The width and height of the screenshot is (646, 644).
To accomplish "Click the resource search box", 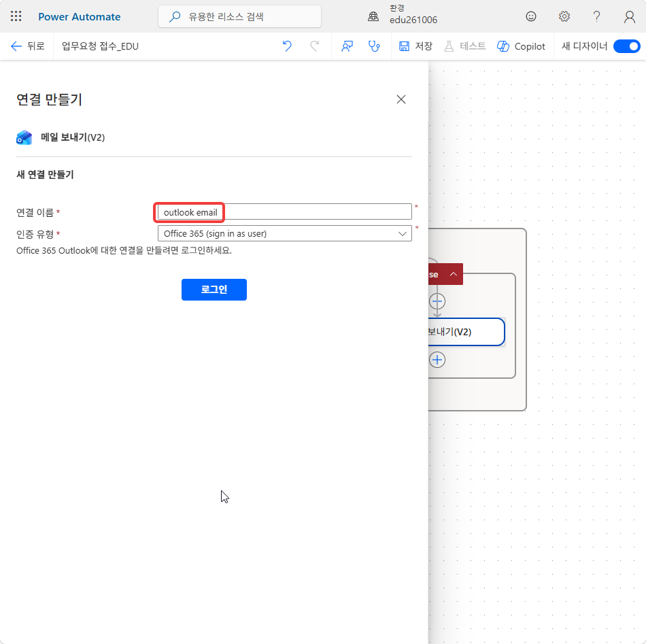I will pos(239,16).
